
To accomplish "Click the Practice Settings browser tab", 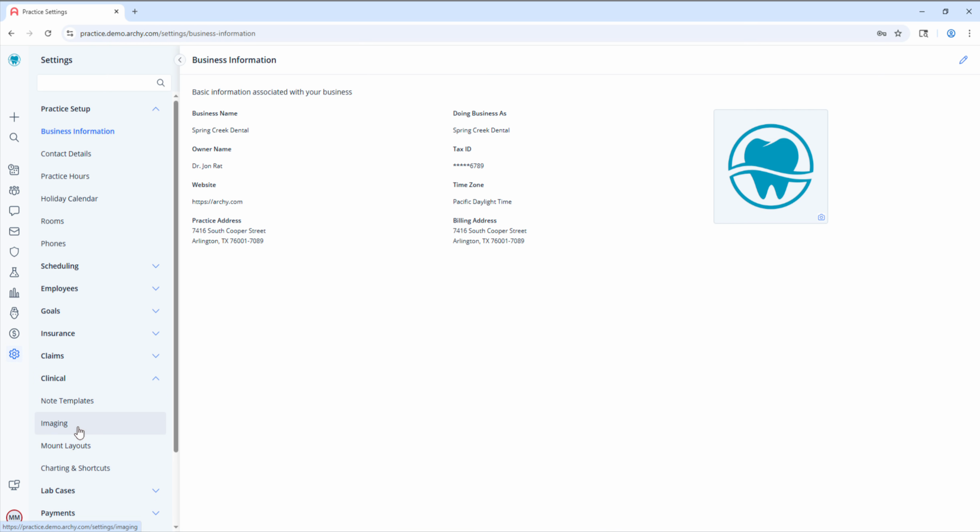I will coord(65,12).
